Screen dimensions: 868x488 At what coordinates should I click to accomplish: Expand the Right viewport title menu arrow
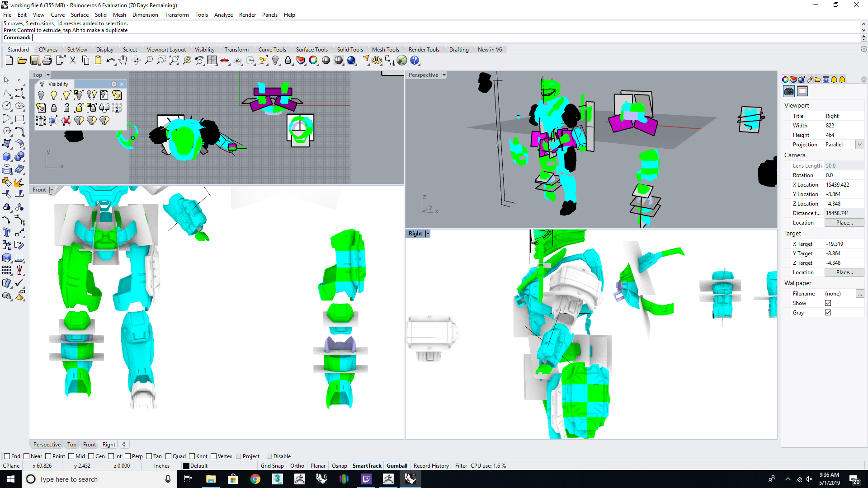click(428, 234)
